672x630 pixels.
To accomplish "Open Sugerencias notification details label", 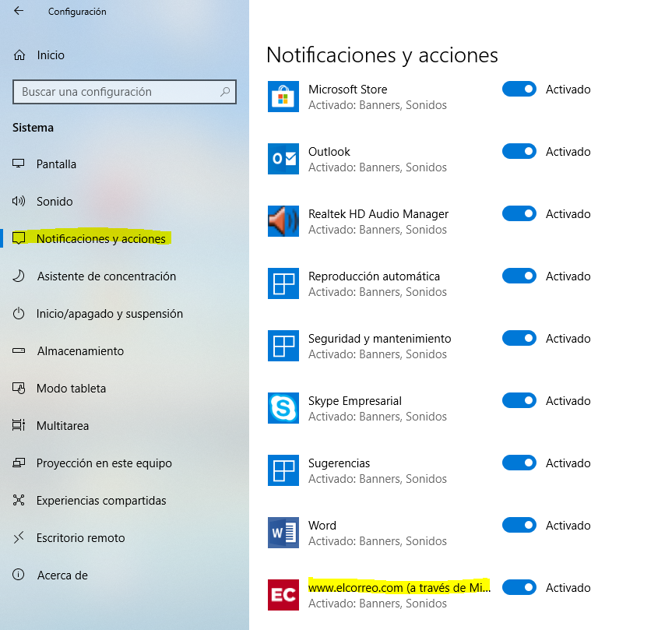I will 339,463.
